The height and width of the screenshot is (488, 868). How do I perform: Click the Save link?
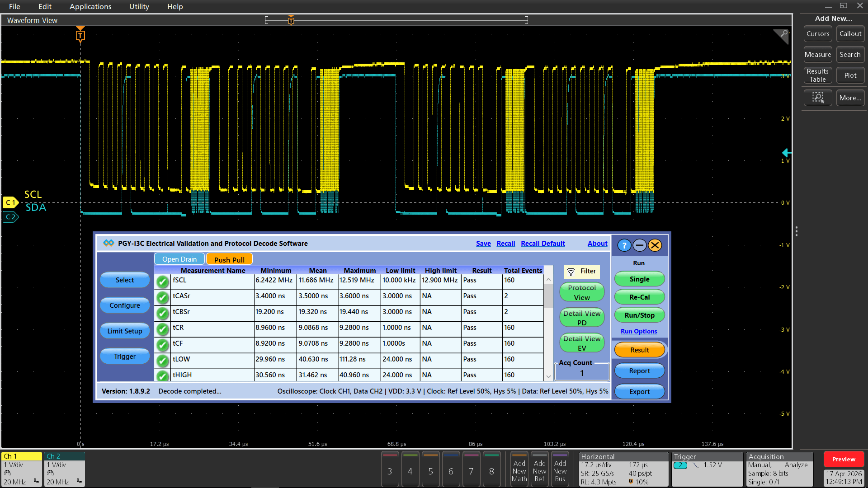pos(483,243)
